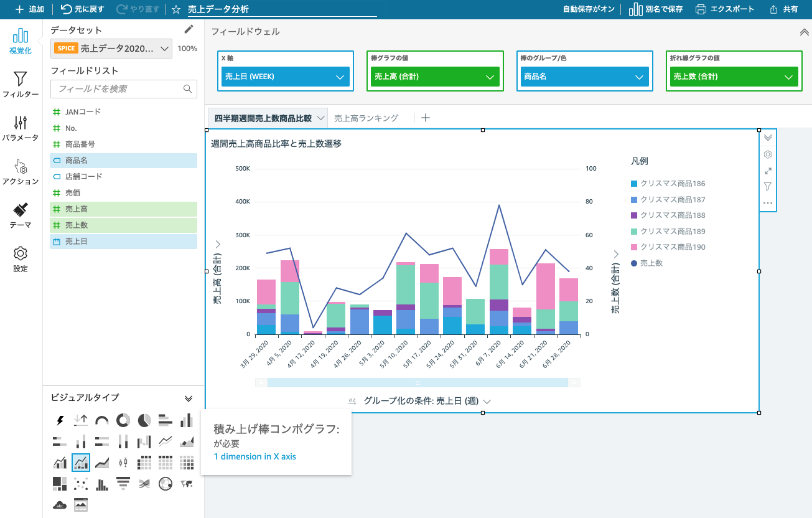
Task: Choose the Sankey diagram visual type
Action: click(x=144, y=484)
